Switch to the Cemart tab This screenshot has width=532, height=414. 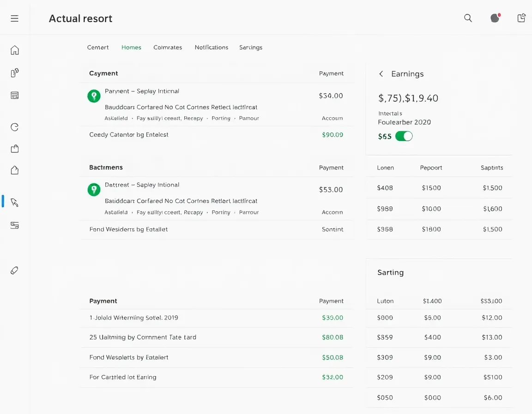point(98,47)
